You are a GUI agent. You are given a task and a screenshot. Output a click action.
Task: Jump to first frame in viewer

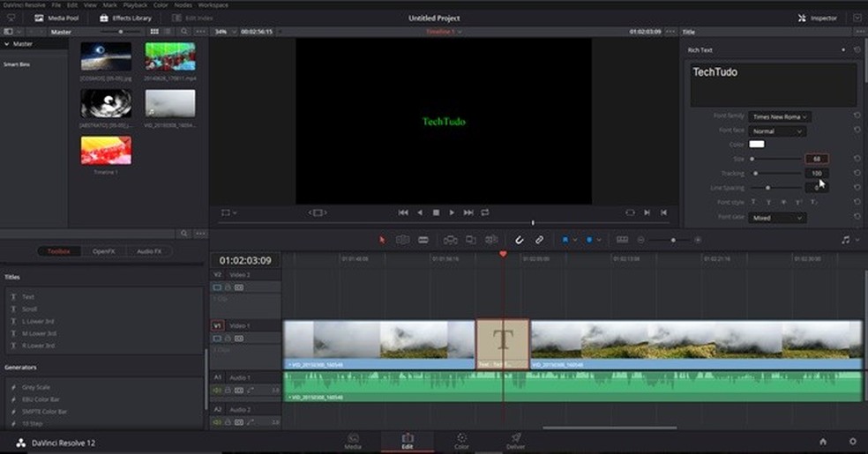403,212
